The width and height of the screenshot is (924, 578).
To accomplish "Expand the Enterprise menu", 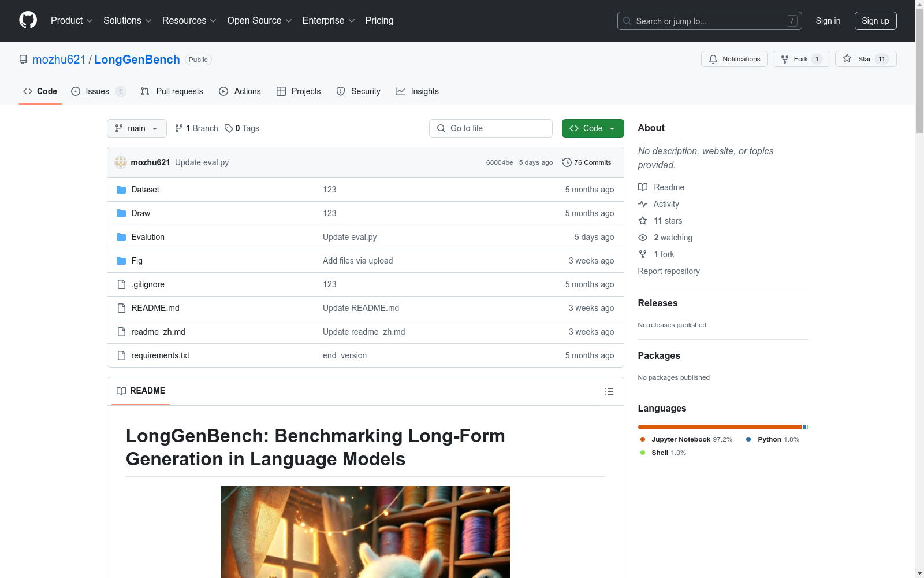I will tap(329, 21).
